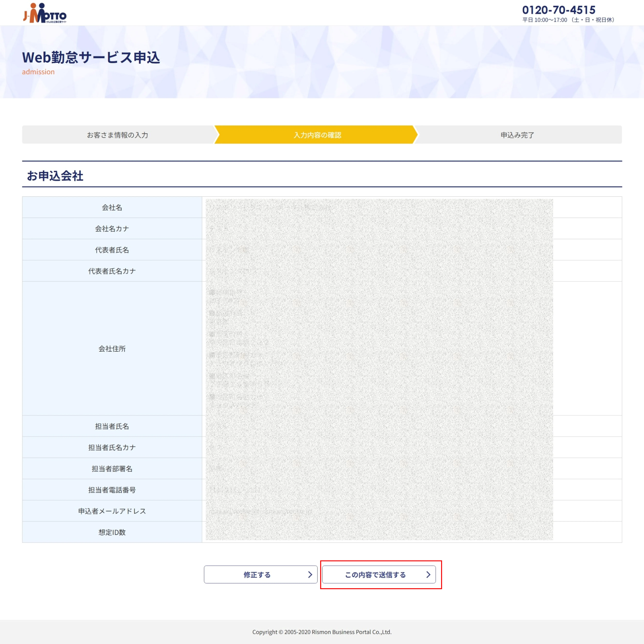The image size is (644, 644).
Task: Click the arrow icon on 修正する button
Action: coord(310,574)
